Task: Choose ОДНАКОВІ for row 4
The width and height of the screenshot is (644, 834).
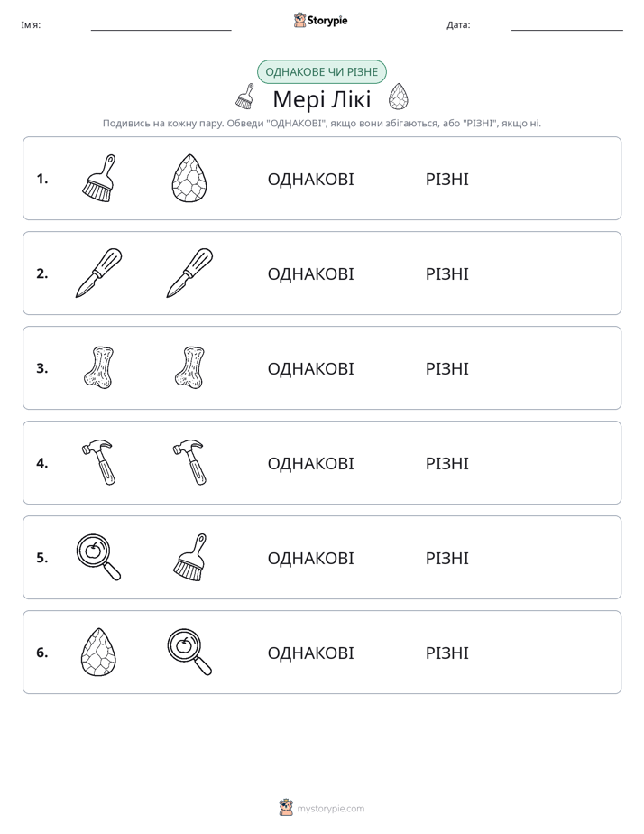Action: (x=310, y=463)
